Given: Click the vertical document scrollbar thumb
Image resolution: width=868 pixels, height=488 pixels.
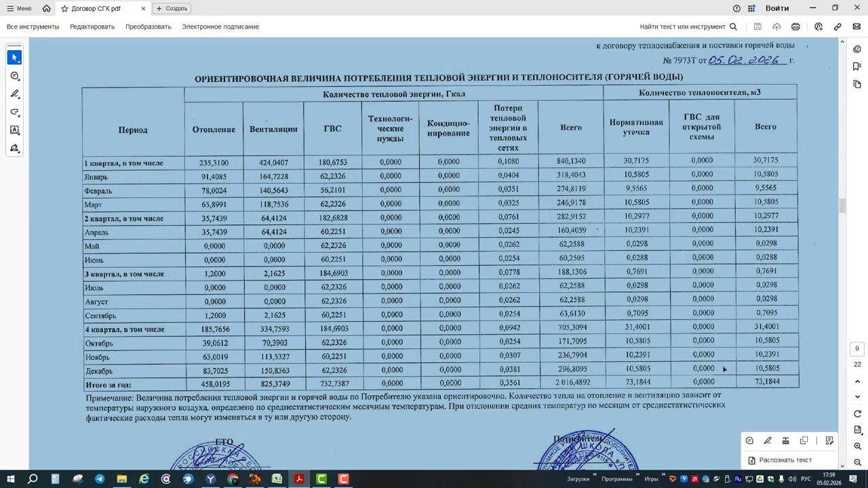Looking at the screenshot, I should pyautogui.click(x=843, y=205).
